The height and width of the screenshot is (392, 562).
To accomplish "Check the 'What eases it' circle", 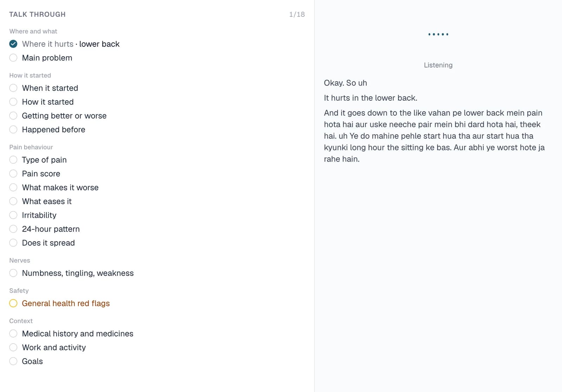I will [x=13, y=201].
